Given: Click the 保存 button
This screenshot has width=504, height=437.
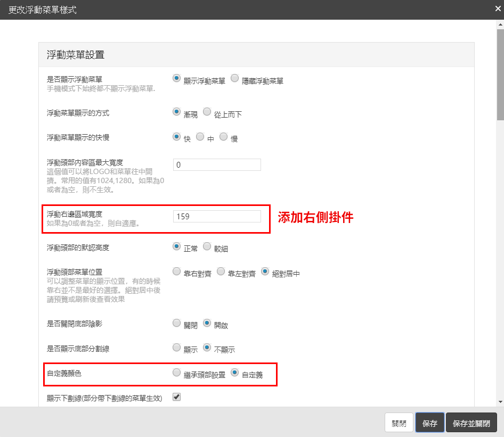Looking at the screenshot, I should point(430,423).
